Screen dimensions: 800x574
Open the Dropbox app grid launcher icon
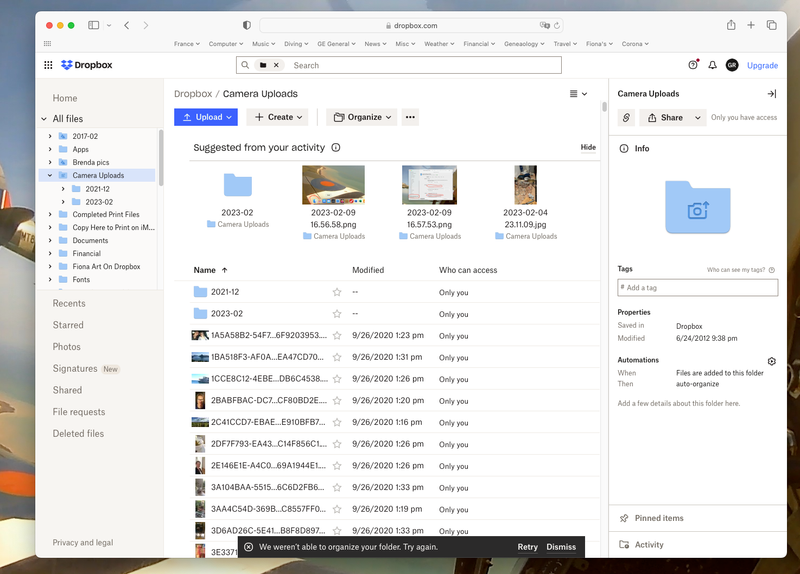coord(48,65)
